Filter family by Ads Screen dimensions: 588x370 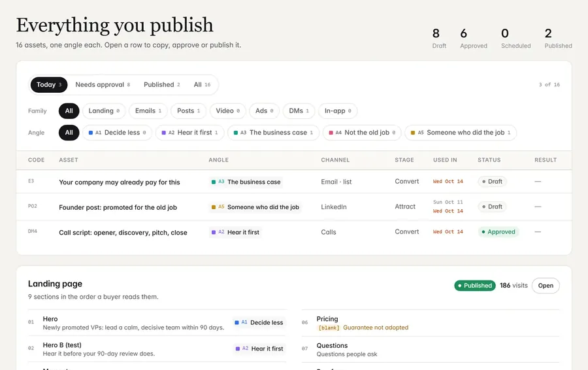click(x=265, y=110)
